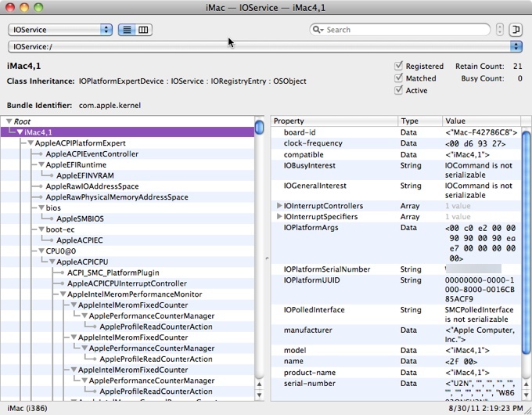Open the IOService plane dropdown
The image size is (532, 415).
(x=60, y=30)
